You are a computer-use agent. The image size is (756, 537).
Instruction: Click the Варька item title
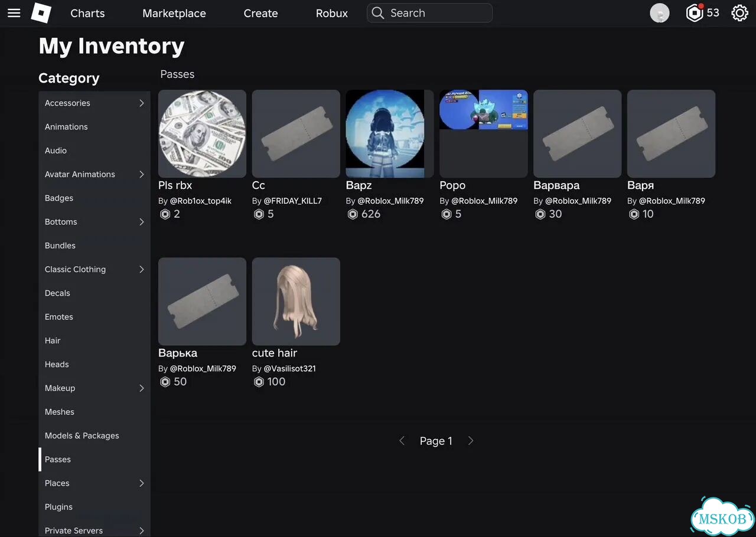pyautogui.click(x=178, y=353)
